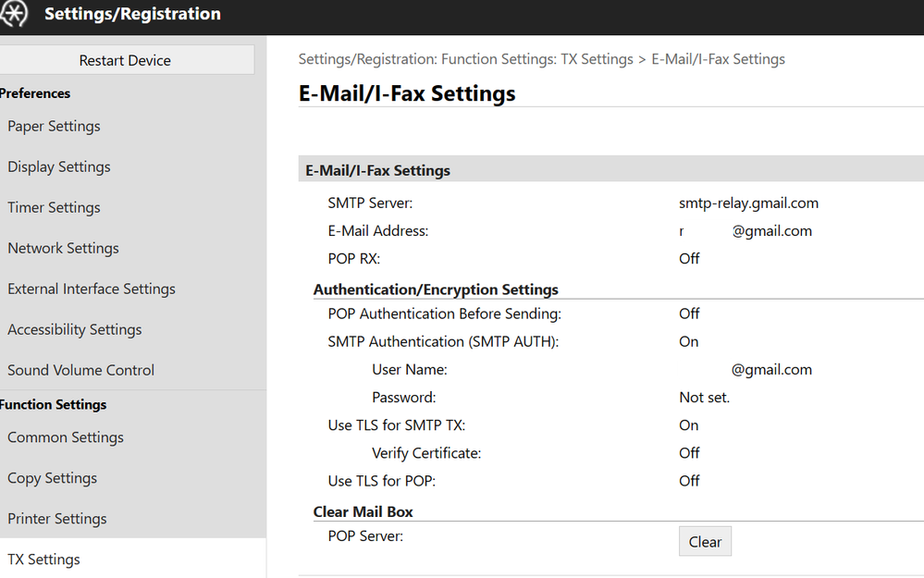Click the Settings/Registration gear logo icon
The height and width of the screenshot is (578, 924).
(x=14, y=14)
